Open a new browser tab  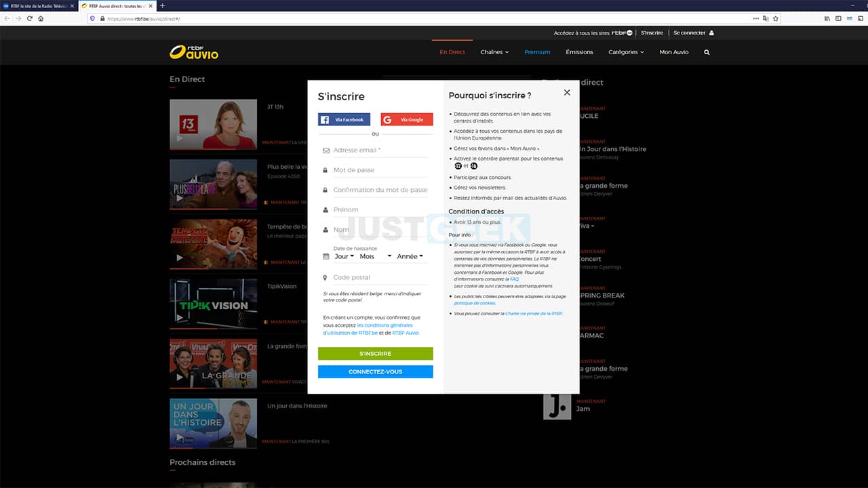(162, 5)
